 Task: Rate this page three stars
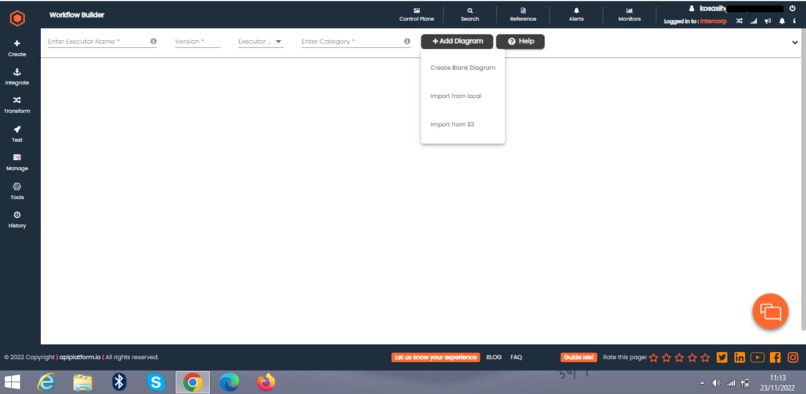pyautogui.click(x=679, y=357)
